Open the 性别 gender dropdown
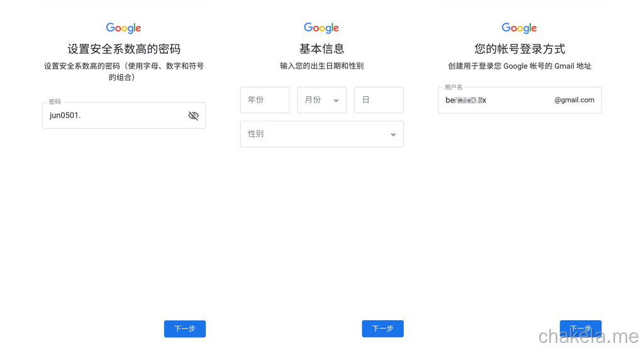This screenshot has height=349, width=644. pyautogui.click(x=322, y=134)
